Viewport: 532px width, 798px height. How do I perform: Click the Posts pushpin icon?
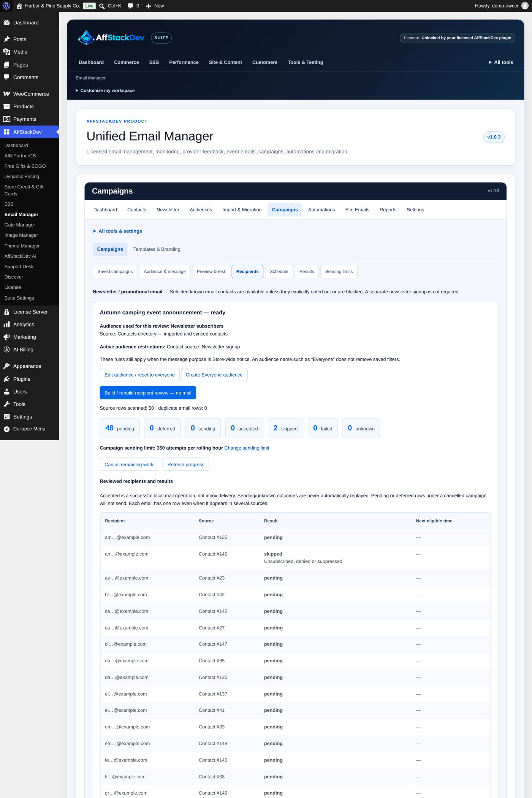(6, 39)
